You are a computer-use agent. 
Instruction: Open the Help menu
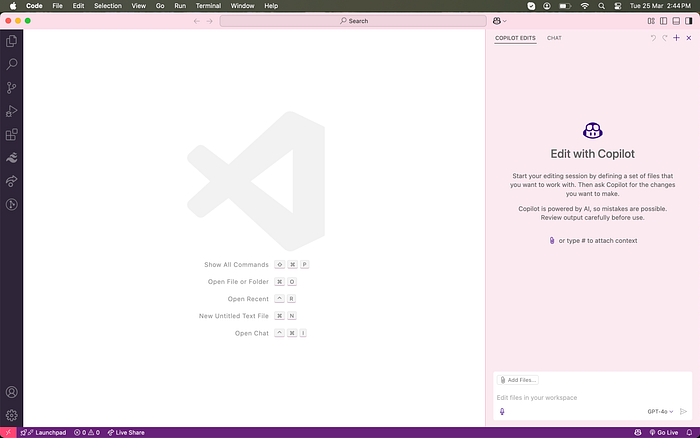pyautogui.click(x=271, y=6)
